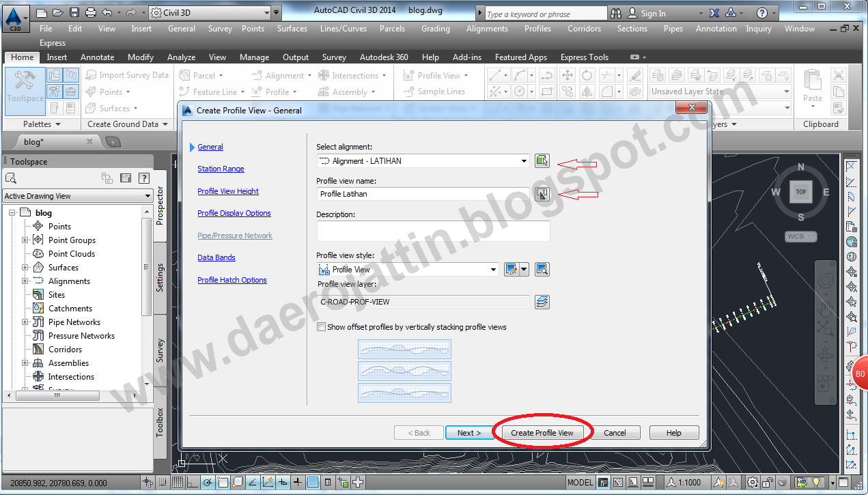Switch to the Annotate ribbon tab
The image size is (868, 495).
tap(98, 57)
